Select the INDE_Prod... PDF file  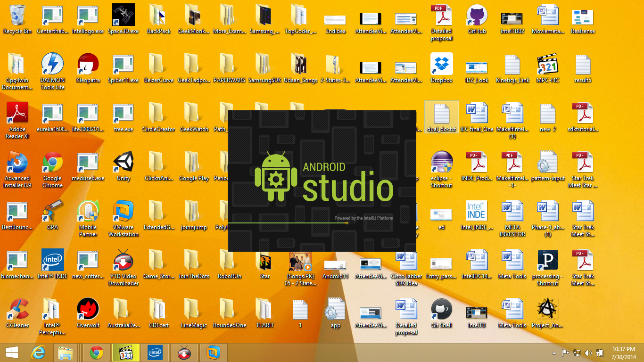[477, 166]
